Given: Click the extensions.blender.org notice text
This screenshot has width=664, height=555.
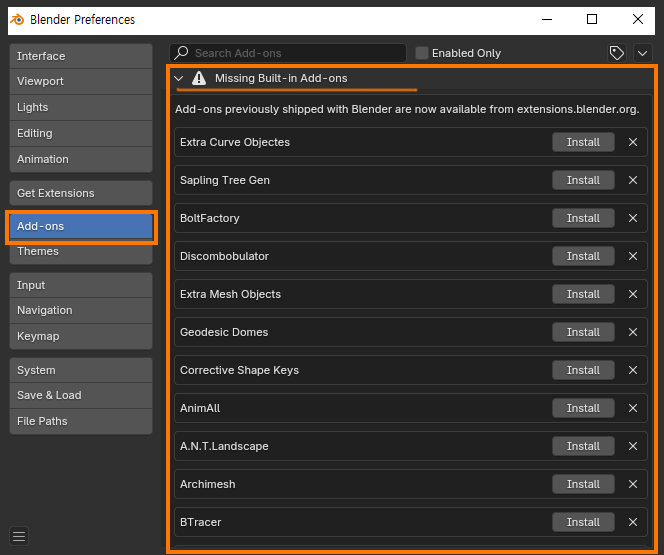Looking at the screenshot, I should pos(407,109).
